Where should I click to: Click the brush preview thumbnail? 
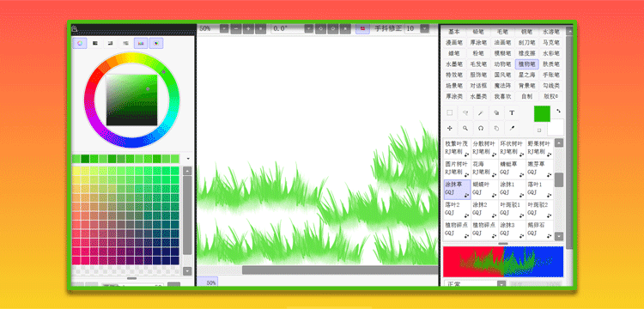pyautogui.click(x=503, y=262)
